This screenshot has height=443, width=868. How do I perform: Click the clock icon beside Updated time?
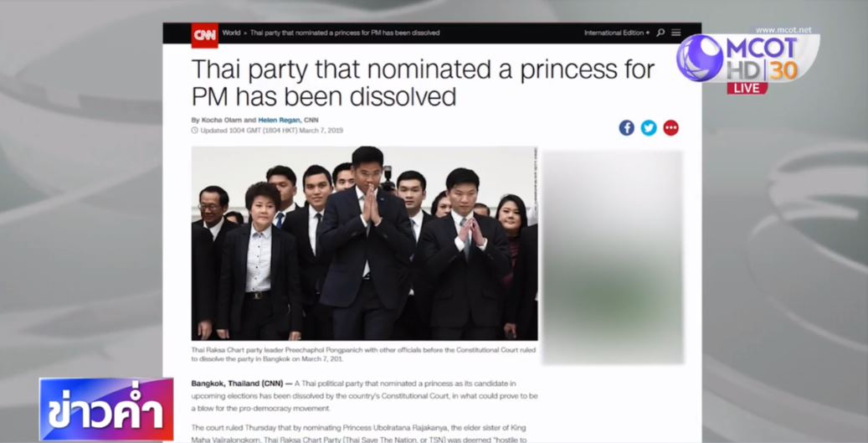194,131
